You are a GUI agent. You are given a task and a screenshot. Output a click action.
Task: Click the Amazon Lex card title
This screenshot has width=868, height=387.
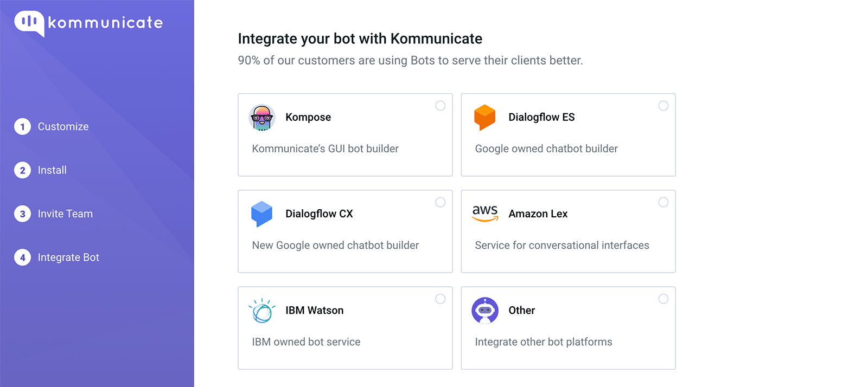[538, 214]
